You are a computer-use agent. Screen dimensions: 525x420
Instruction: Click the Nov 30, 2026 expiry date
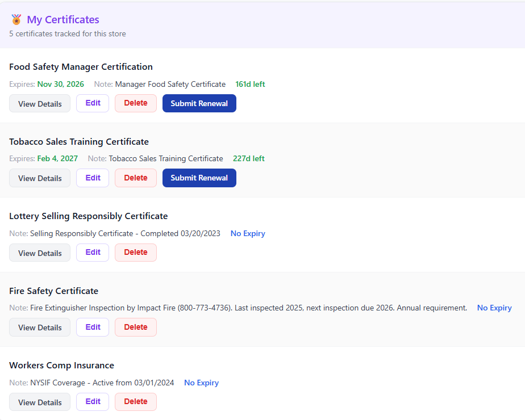tap(61, 84)
